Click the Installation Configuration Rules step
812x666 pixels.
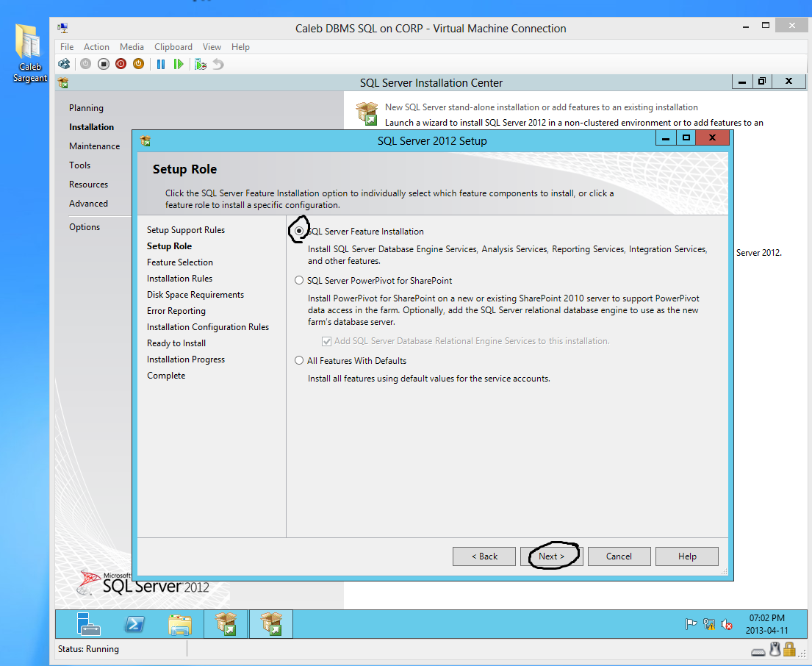coord(208,327)
